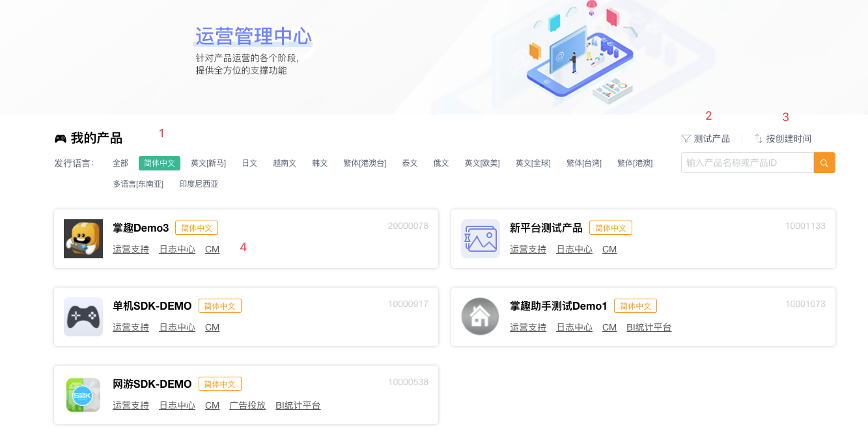
Task: Toggle the 测试产品 filter
Action: tap(712, 139)
